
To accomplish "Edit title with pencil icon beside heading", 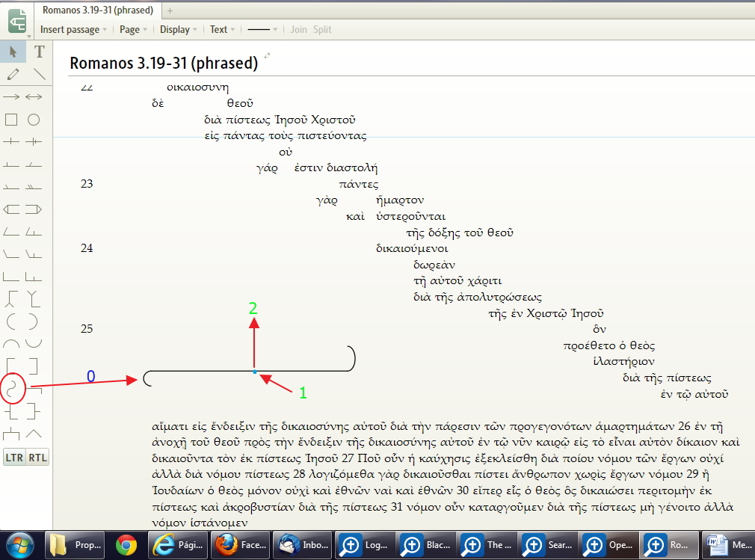I will coord(267,55).
